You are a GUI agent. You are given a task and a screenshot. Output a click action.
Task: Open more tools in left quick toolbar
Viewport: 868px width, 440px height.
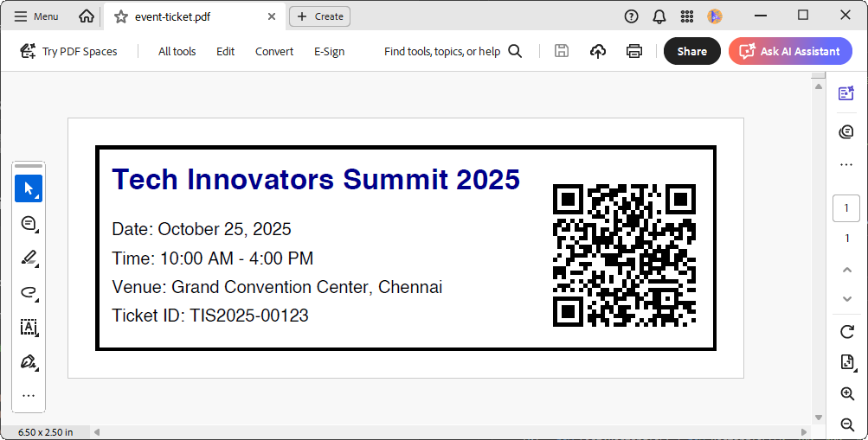coord(29,395)
